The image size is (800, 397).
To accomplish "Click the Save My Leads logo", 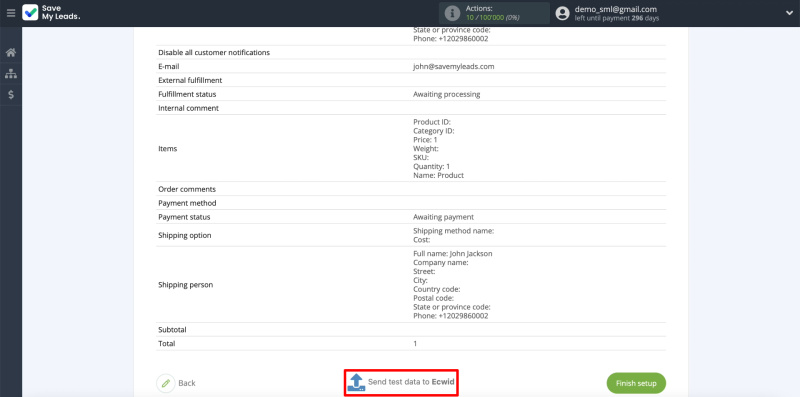I will [x=52, y=13].
